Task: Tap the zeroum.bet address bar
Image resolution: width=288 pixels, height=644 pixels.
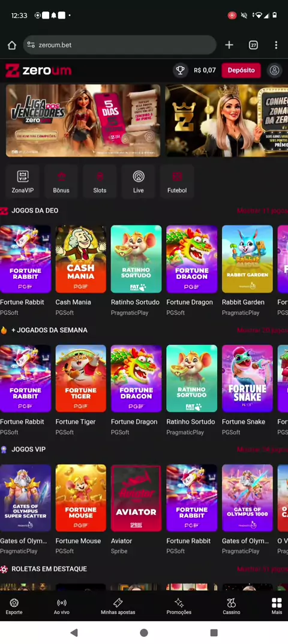Action: coord(120,45)
